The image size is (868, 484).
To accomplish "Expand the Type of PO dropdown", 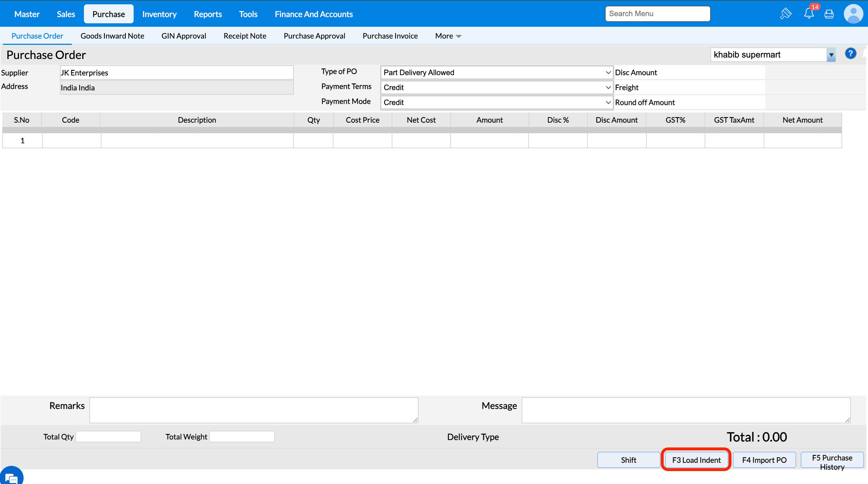I will pos(496,73).
